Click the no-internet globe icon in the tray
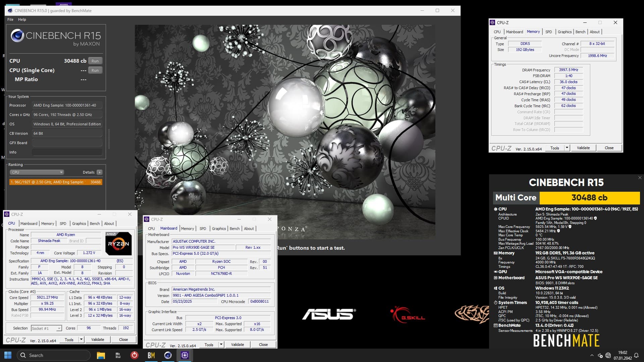The width and height of the screenshot is (644, 362). pos(608,355)
